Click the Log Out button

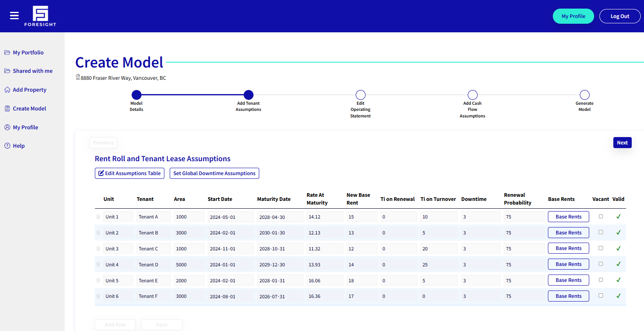(619, 16)
